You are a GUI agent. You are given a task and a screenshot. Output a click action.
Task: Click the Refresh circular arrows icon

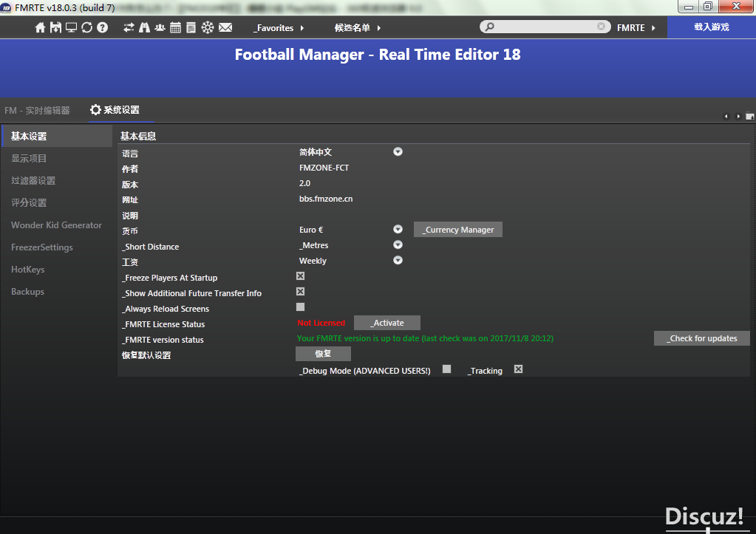click(x=86, y=27)
